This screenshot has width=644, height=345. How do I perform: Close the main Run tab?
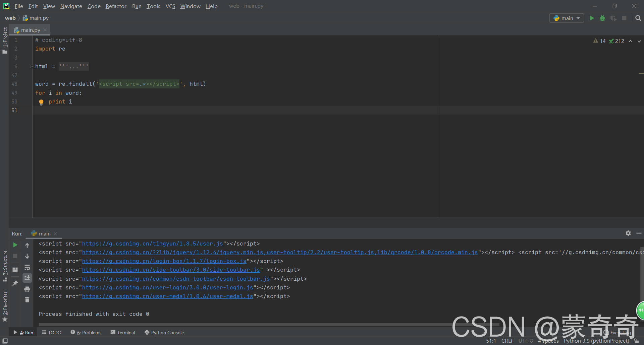55,234
